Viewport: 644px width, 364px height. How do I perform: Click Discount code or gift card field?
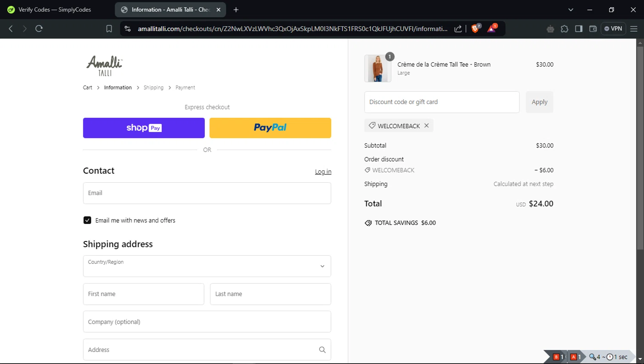point(442,102)
